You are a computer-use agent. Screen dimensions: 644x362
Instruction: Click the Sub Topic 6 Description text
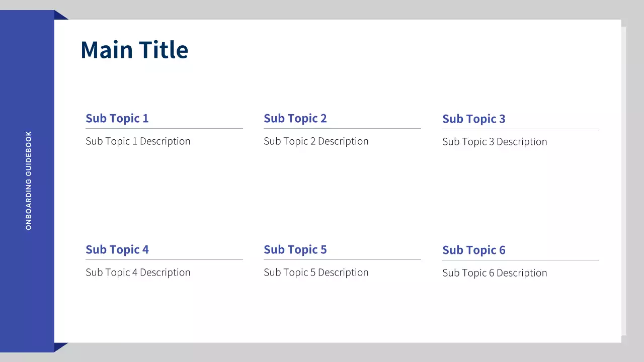tap(495, 273)
